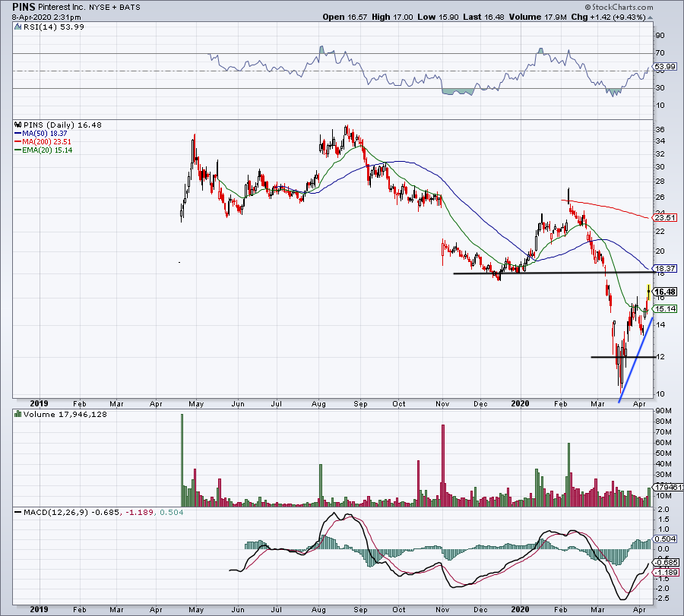Click the Chg +1.42 (+9.43%) value
Screen dimensions: 684x616
coord(608,17)
